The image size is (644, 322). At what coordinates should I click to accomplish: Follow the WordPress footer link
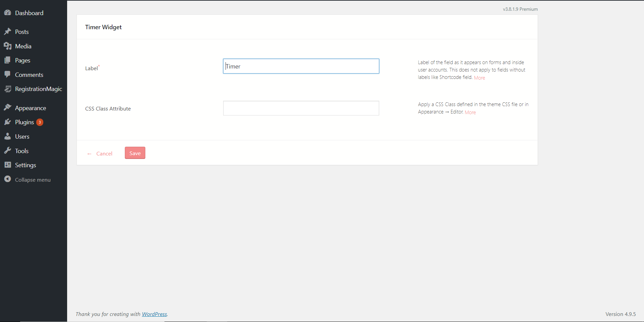(154, 314)
